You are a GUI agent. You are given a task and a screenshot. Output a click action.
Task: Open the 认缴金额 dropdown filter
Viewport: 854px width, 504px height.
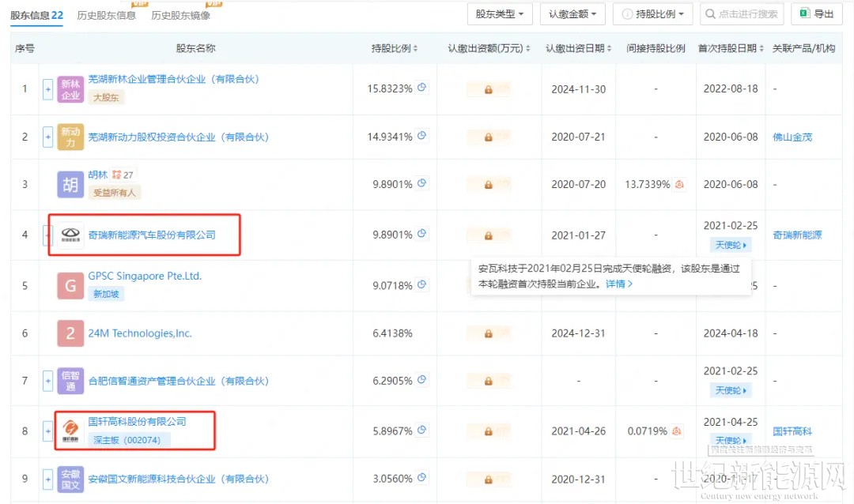(572, 14)
